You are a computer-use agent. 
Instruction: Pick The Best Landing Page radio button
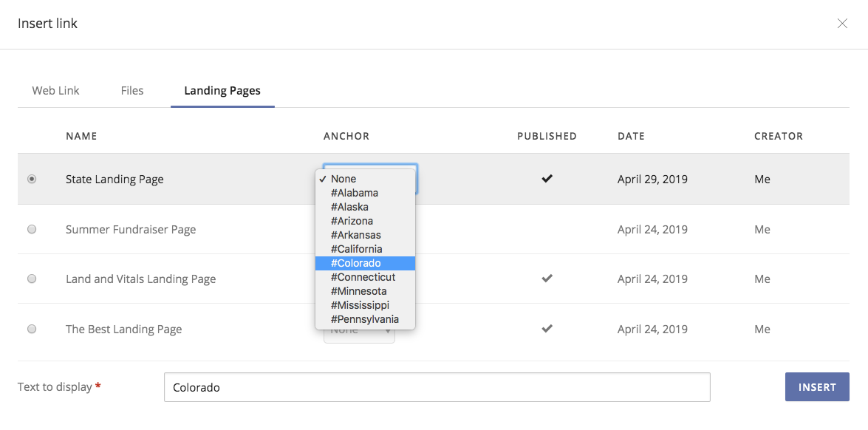(x=31, y=329)
